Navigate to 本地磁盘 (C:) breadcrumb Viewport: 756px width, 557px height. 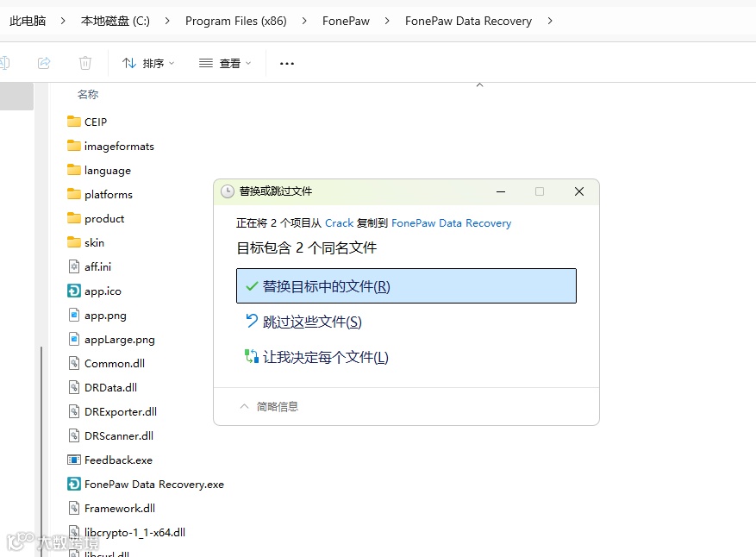(x=116, y=21)
